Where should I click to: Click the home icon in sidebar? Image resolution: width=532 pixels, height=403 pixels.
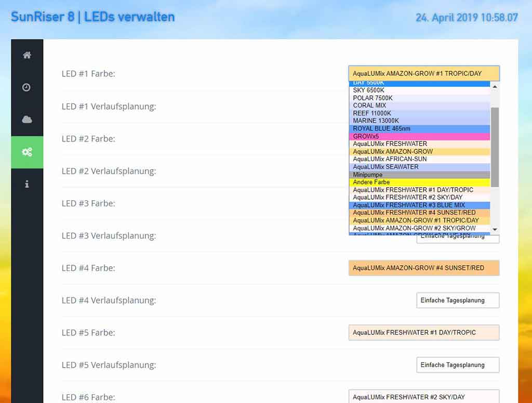click(27, 55)
